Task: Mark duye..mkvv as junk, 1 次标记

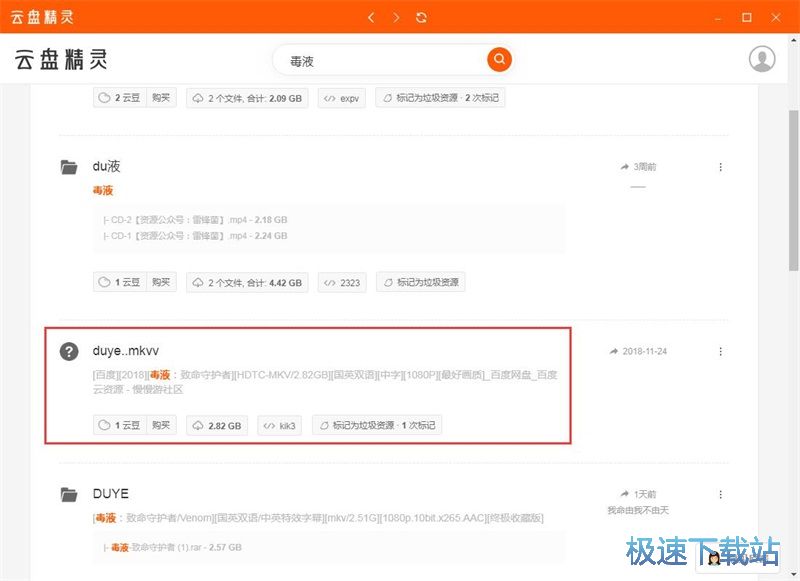Action: click(377, 425)
